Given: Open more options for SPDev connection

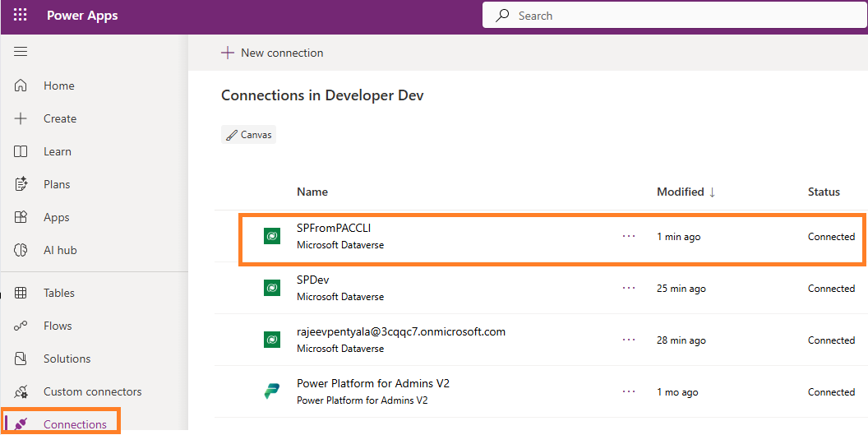Looking at the screenshot, I should coord(629,288).
